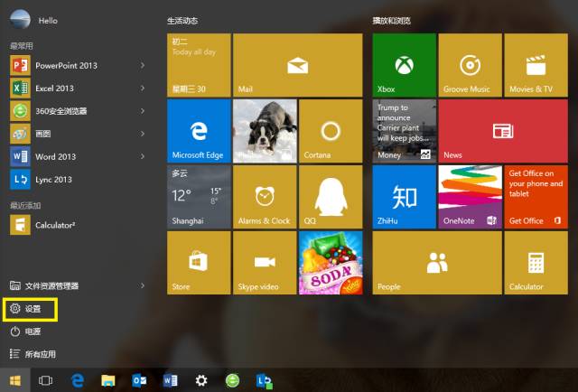The height and width of the screenshot is (392, 578).
Task: Open the Calculator tile
Action: [536, 263]
